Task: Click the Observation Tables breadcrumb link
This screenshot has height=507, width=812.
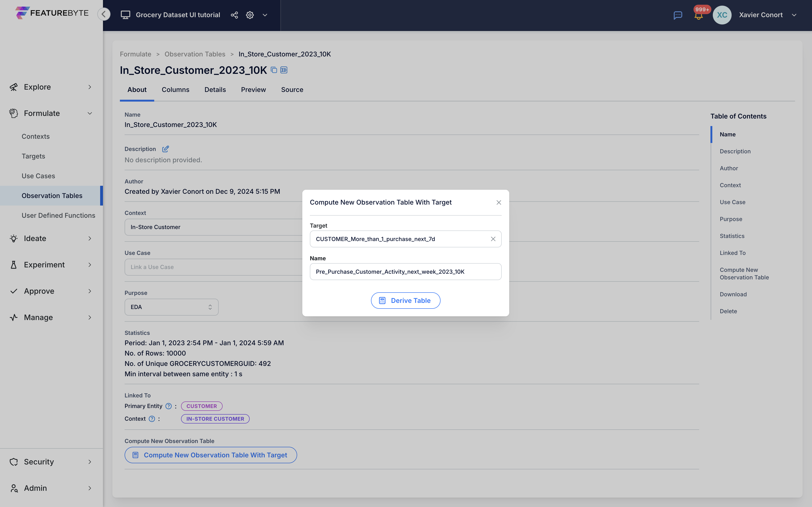Action: coord(195,54)
